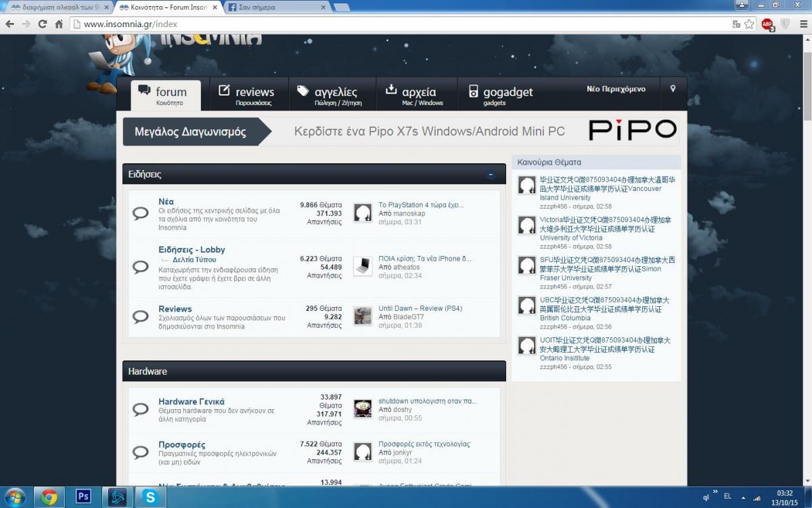Click speech bubble icon beside Προσφορές

[140, 452]
